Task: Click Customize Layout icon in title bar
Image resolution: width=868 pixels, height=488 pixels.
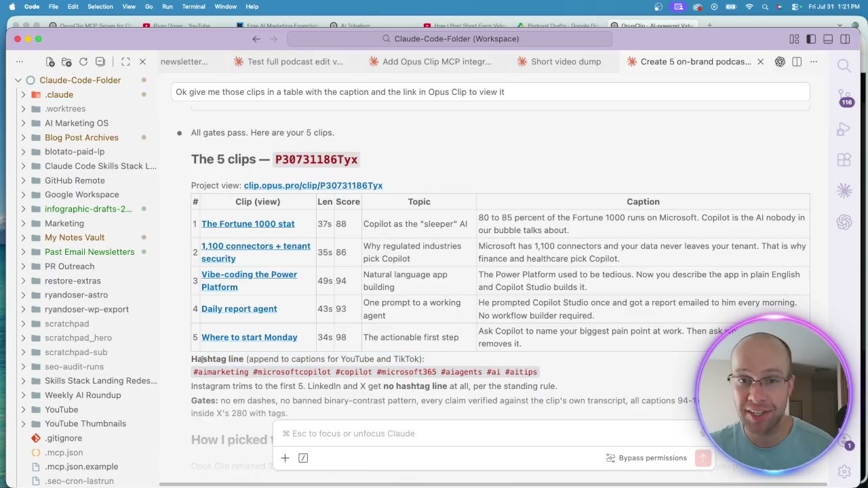Action: click(794, 39)
